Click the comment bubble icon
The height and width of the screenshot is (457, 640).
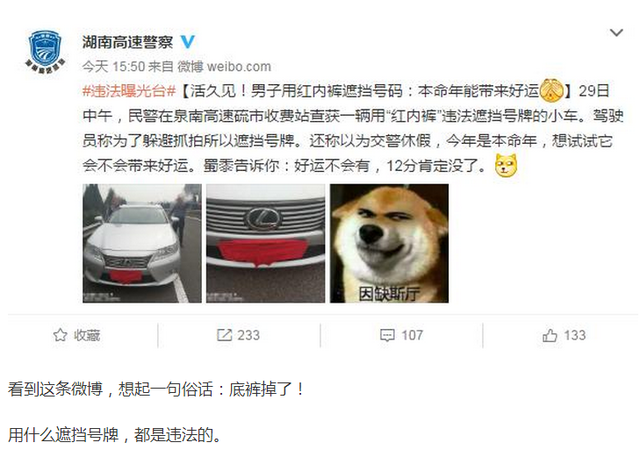tap(387, 335)
